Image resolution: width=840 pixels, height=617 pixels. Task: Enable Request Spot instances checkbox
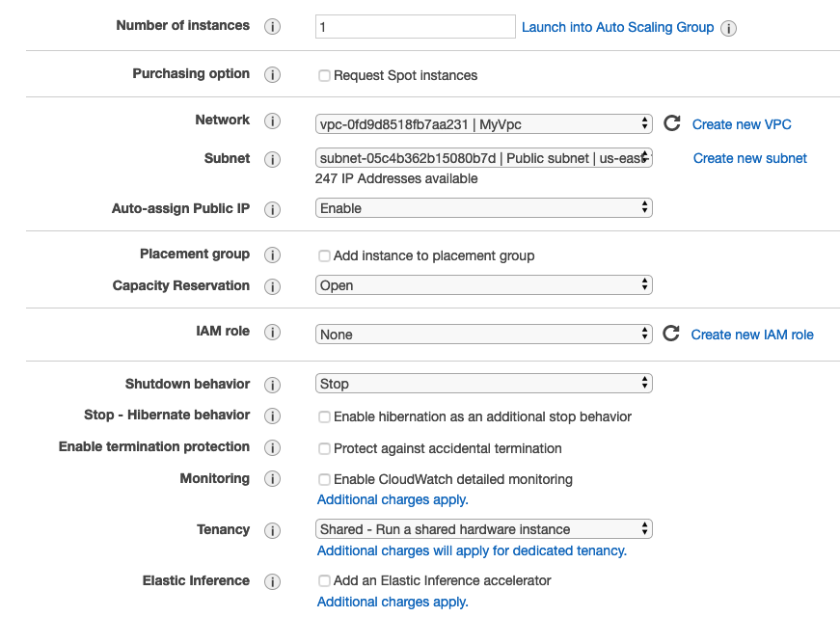[x=324, y=75]
